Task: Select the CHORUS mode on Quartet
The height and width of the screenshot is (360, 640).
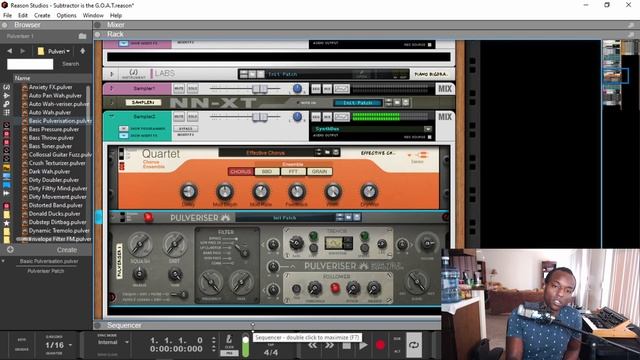Action: 240,172
